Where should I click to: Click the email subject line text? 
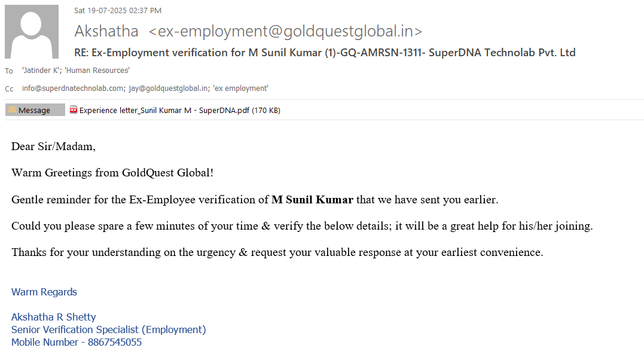(x=325, y=53)
